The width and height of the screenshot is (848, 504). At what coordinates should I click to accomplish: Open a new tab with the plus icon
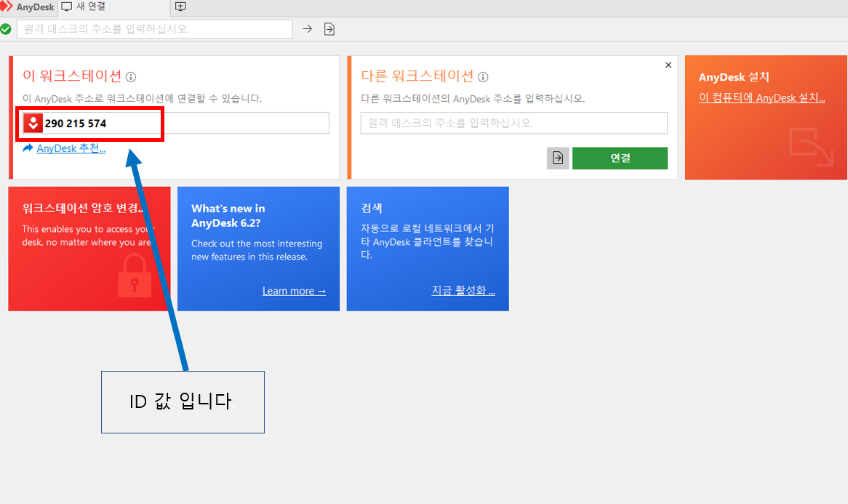(x=180, y=7)
